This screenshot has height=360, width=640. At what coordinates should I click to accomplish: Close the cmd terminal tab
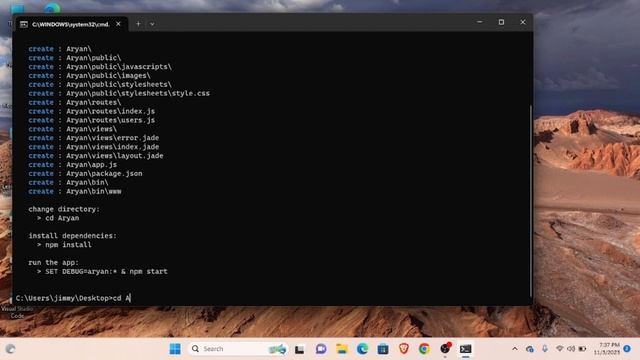(x=118, y=24)
